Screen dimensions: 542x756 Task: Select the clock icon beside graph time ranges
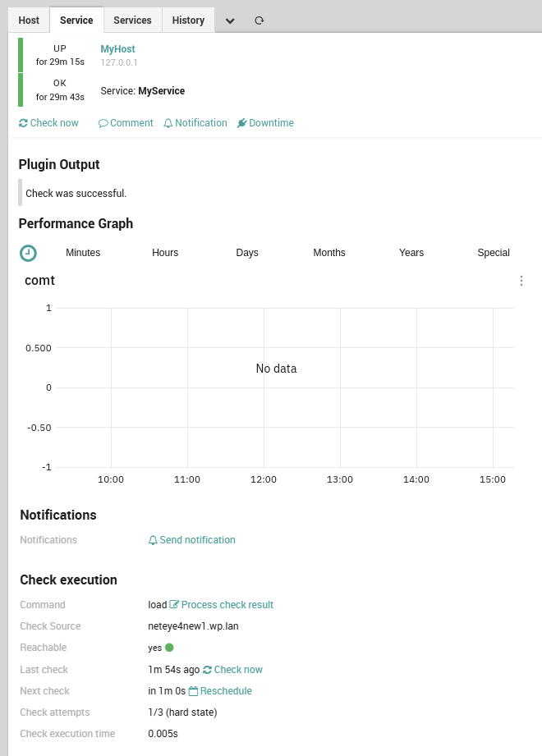(x=27, y=253)
